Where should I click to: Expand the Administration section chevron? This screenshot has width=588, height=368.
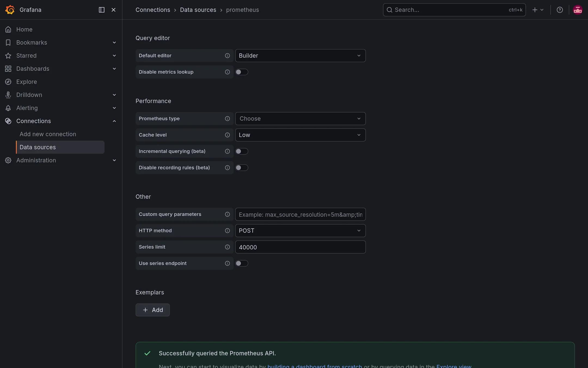(x=114, y=160)
